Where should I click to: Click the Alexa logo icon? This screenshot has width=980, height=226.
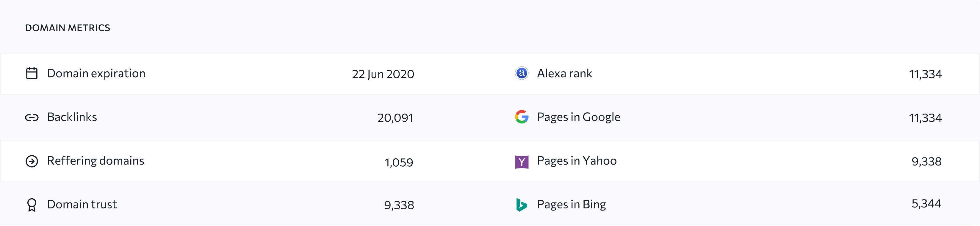click(x=522, y=73)
